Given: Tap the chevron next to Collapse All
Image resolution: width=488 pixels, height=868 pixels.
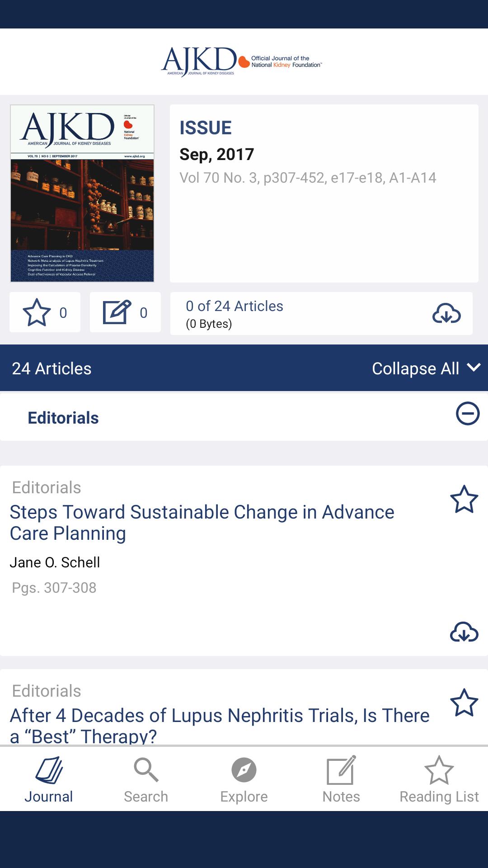Looking at the screenshot, I should point(474,367).
